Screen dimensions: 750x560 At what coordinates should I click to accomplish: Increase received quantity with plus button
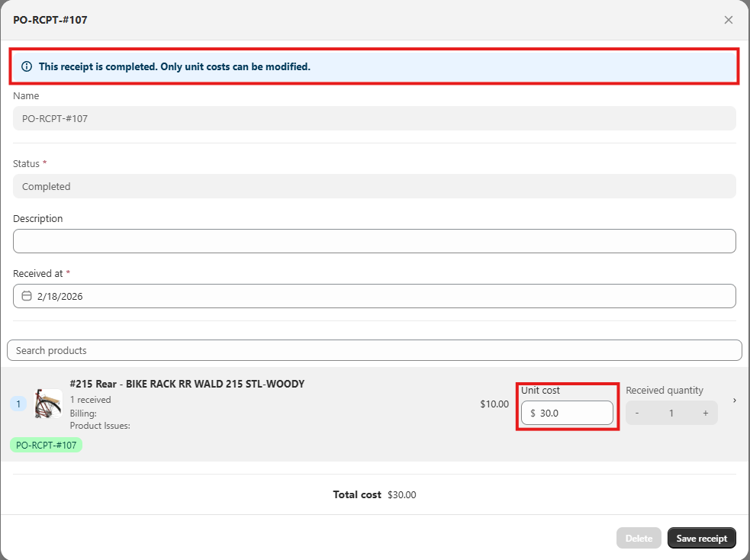click(x=705, y=413)
